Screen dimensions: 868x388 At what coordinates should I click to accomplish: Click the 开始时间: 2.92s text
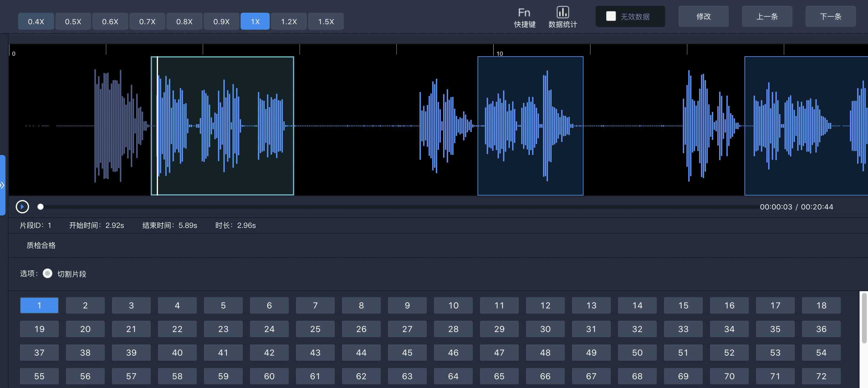click(96, 225)
